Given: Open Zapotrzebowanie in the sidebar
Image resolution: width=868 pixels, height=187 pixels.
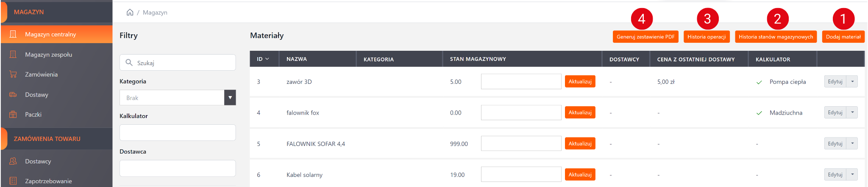Looking at the screenshot, I should coord(48,181).
